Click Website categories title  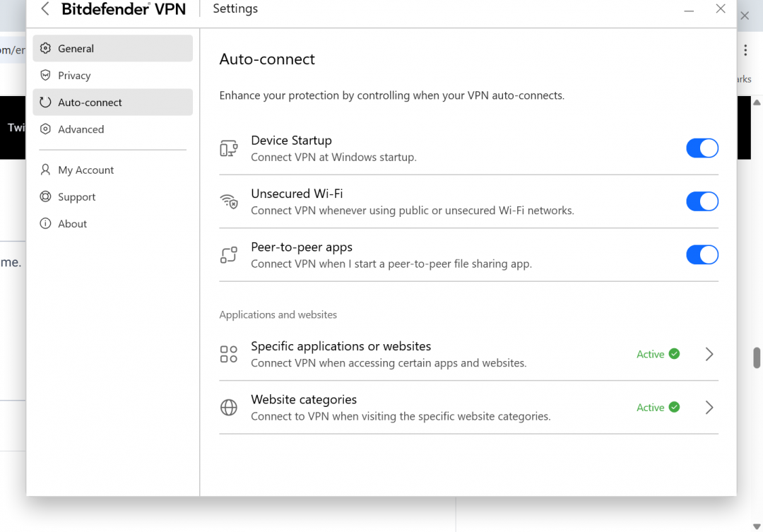(304, 400)
